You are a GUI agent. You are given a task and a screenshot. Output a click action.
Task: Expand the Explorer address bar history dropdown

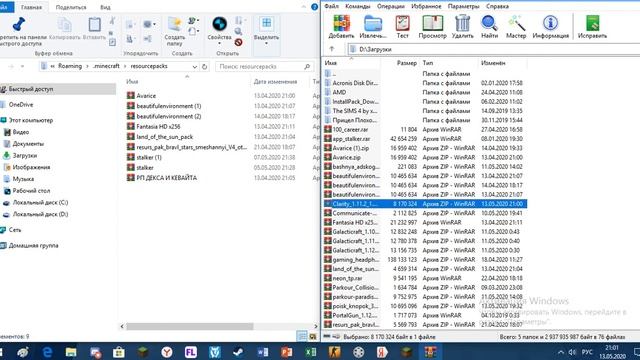pyautogui.click(x=194, y=66)
